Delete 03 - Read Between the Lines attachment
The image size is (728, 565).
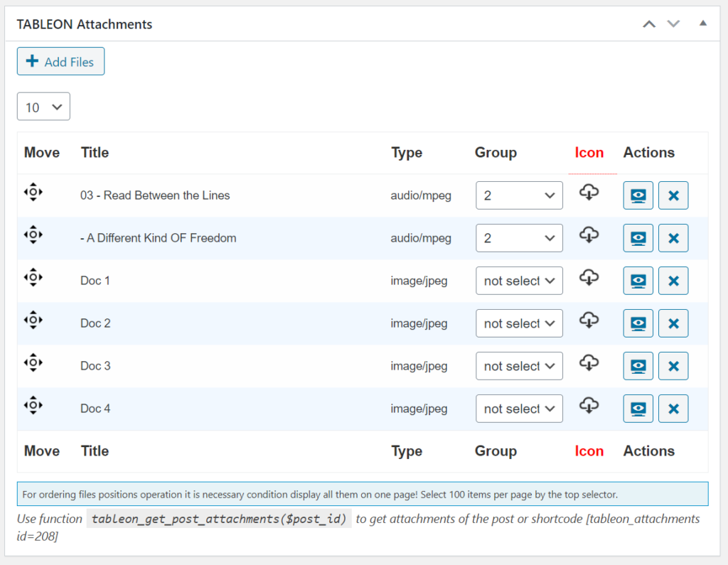[x=673, y=195]
